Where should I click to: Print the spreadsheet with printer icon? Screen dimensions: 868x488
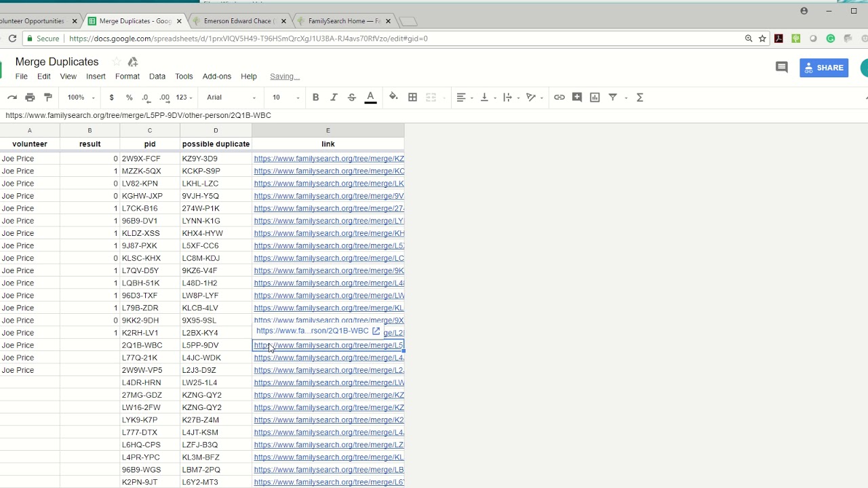pos(30,98)
